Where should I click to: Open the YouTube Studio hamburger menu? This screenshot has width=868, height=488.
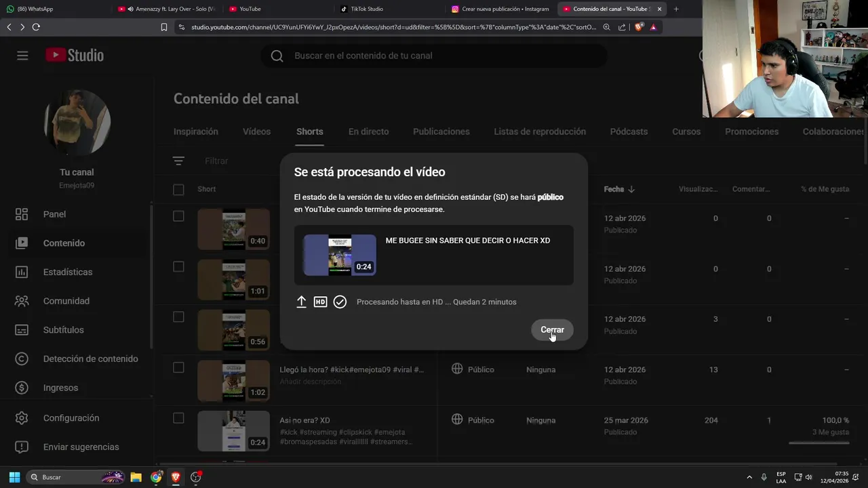click(x=22, y=56)
